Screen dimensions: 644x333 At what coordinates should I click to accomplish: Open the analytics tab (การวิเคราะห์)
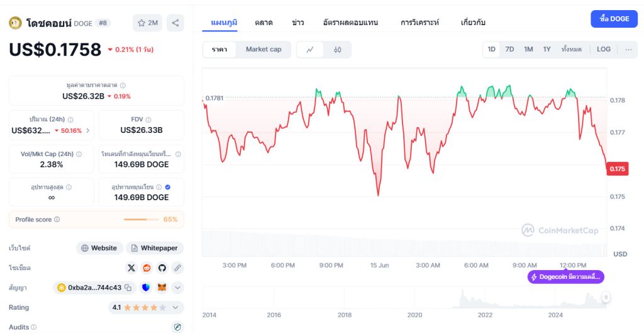[x=419, y=23]
